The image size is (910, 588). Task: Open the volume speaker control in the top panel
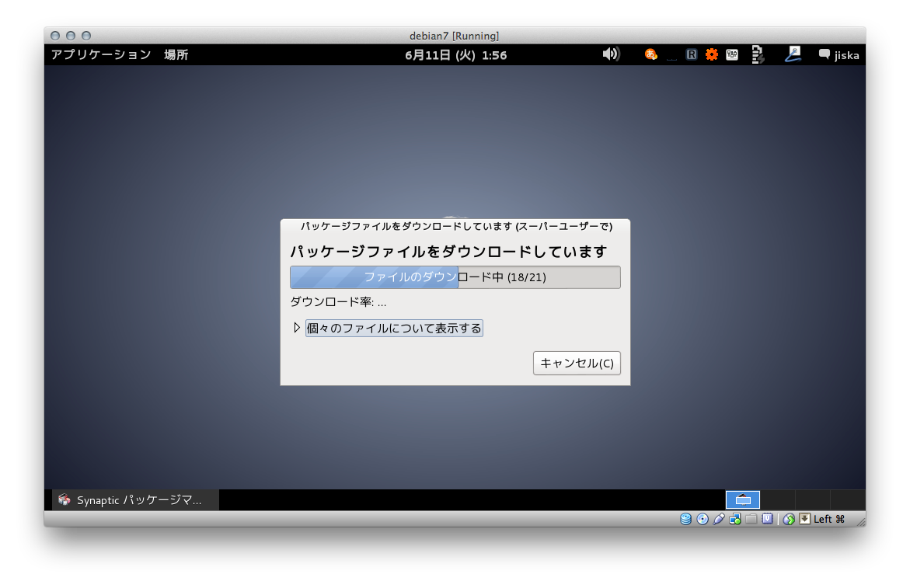click(x=611, y=54)
